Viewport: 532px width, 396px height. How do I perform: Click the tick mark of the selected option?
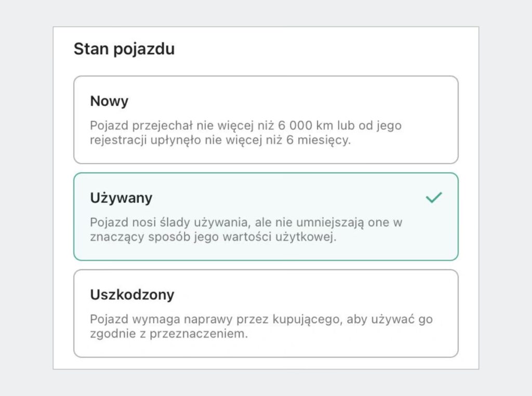pos(433,197)
